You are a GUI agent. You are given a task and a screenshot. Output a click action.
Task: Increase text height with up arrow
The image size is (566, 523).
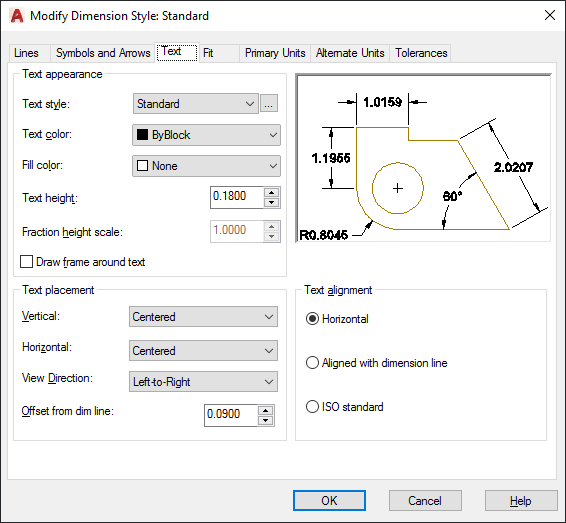pos(271,192)
